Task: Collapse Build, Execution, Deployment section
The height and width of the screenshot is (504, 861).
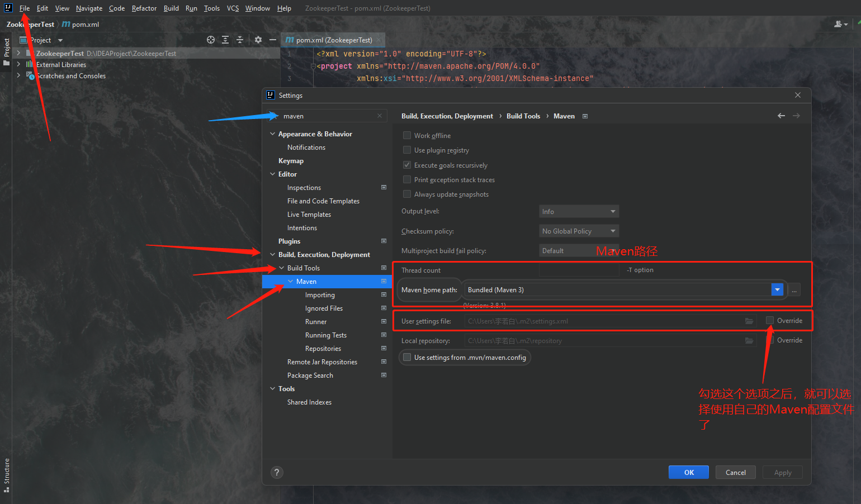Action: (273, 255)
